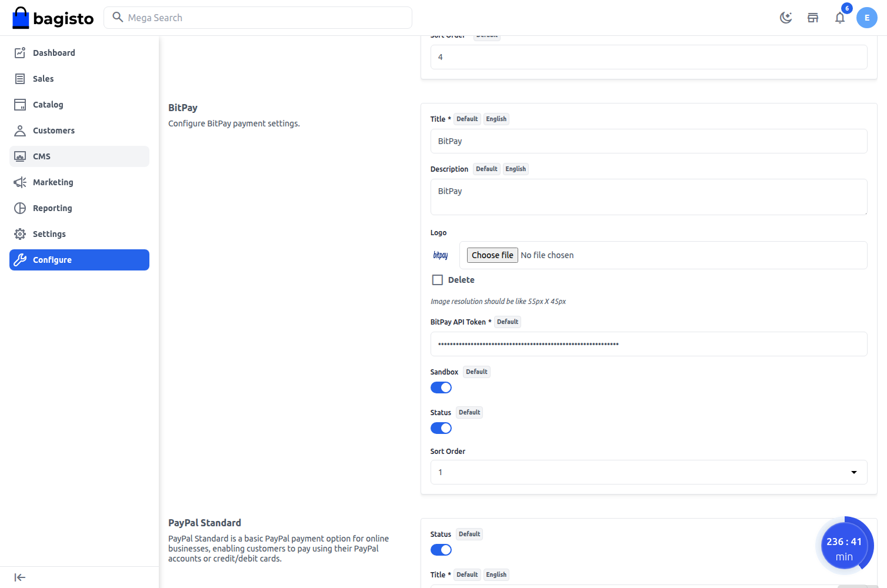Click the English badge beside BitPay Title
887x588 pixels.
pos(496,119)
